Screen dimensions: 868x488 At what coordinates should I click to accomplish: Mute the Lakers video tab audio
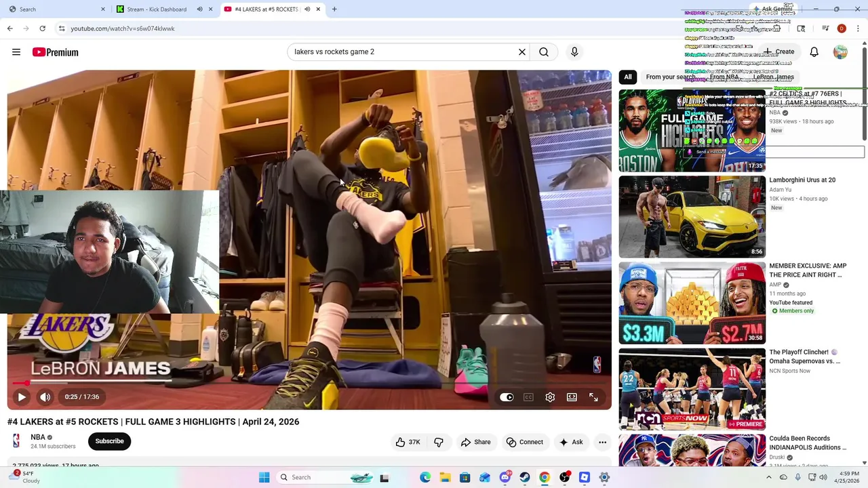pos(307,9)
